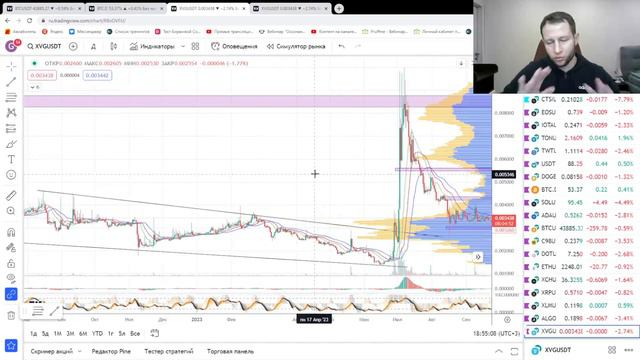
Task: Select the zoom in tool
Action: click(11, 211)
